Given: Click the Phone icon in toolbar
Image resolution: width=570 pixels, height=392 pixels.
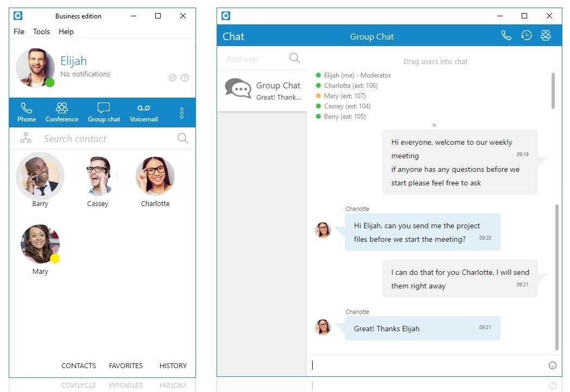Looking at the screenshot, I should [26, 112].
